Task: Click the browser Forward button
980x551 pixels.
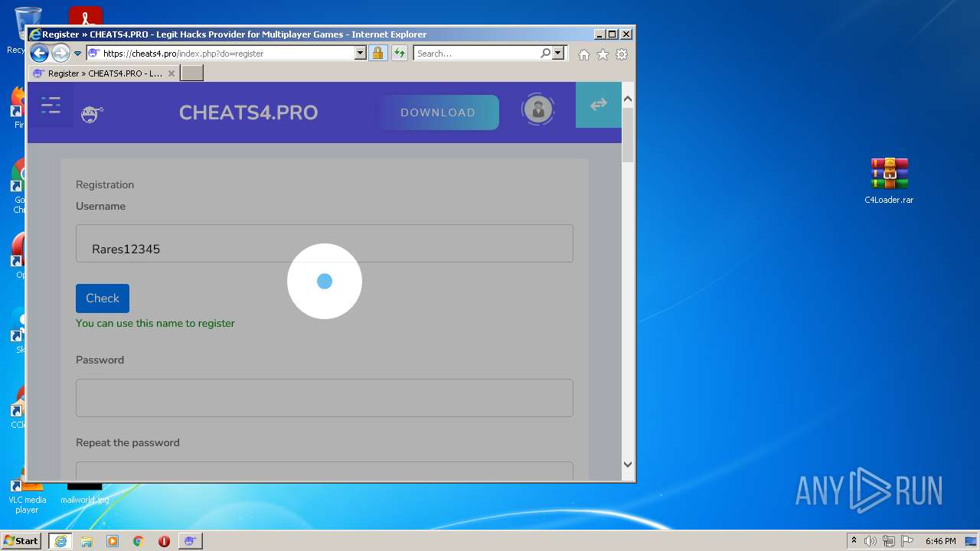Action: pyautogui.click(x=60, y=54)
